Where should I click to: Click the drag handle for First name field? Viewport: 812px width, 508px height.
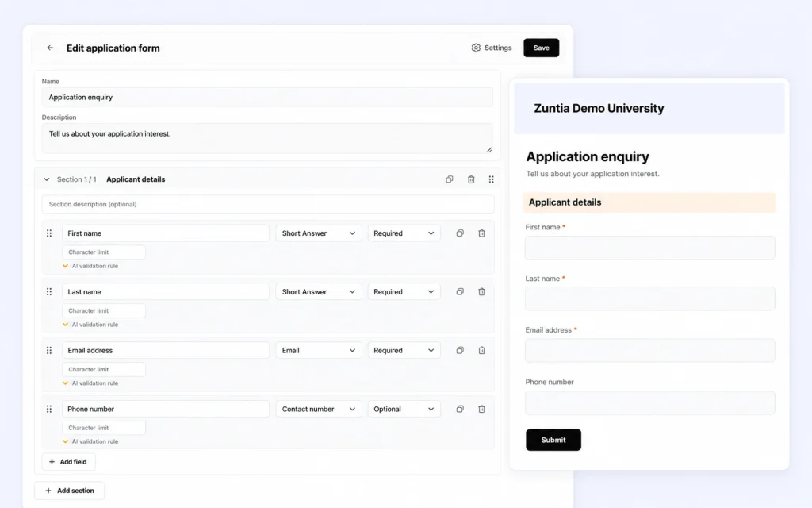pyautogui.click(x=49, y=233)
